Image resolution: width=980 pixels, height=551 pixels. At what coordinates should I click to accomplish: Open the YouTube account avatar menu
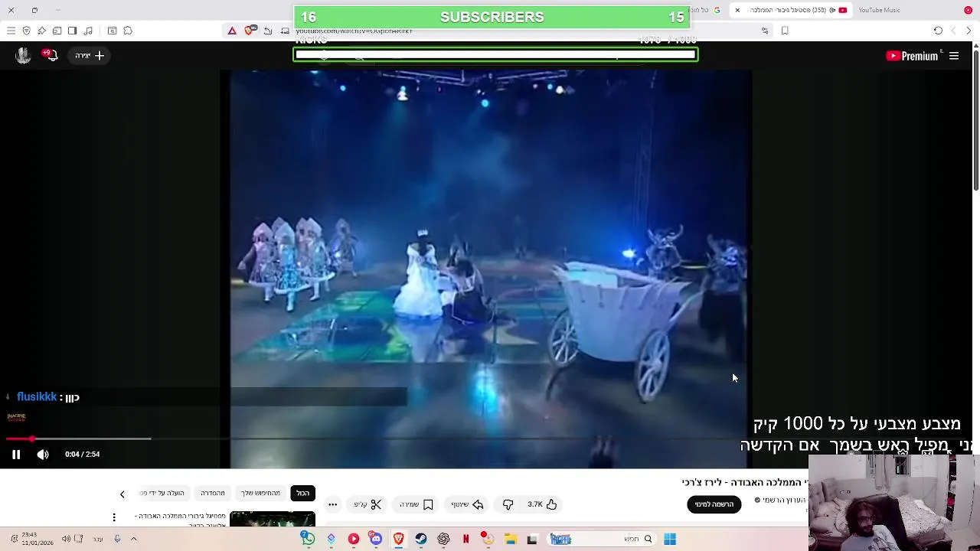click(x=23, y=56)
